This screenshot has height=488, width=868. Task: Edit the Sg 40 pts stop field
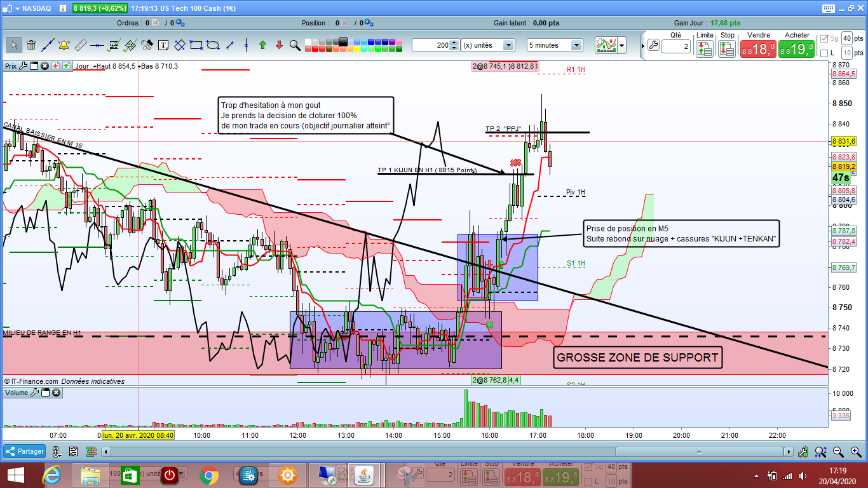848,39
